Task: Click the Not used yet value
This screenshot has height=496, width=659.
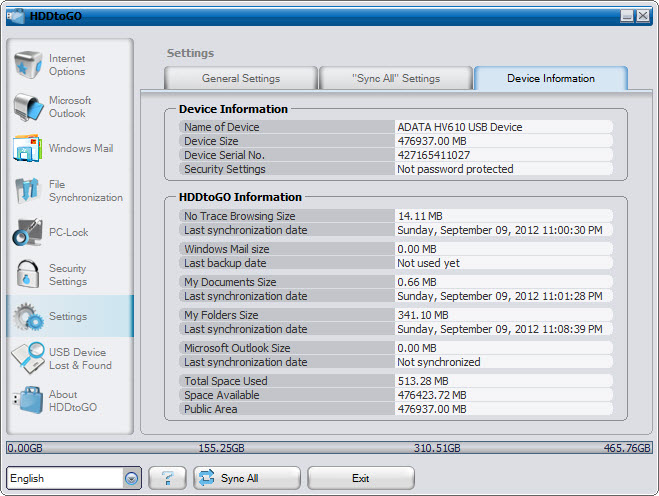Action: click(x=429, y=263)
